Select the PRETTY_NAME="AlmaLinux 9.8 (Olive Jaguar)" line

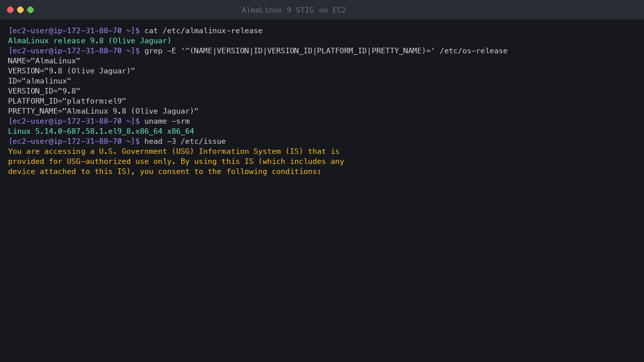coord(103,111)
